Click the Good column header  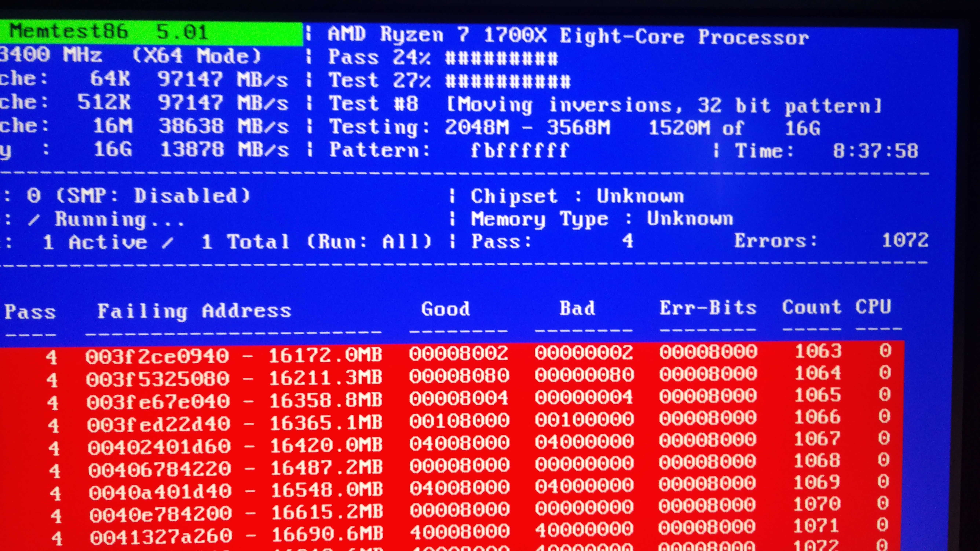[445, 309]
